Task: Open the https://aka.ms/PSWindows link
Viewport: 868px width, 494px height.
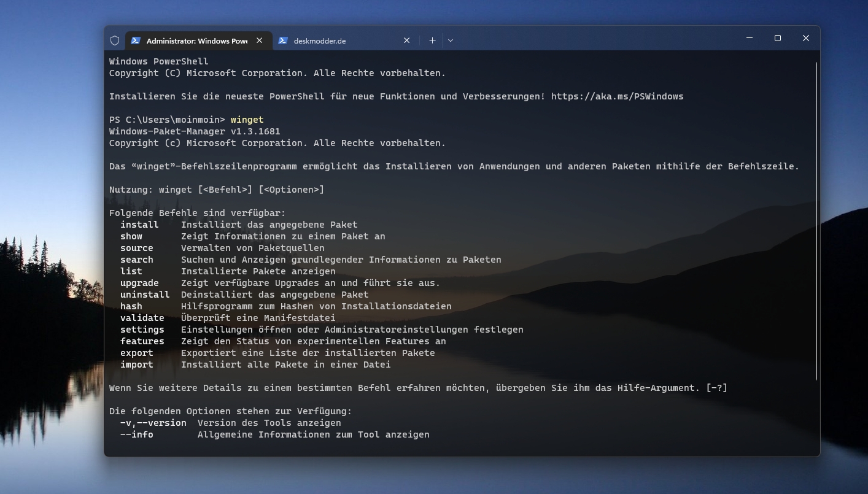Action: point(617,96)
